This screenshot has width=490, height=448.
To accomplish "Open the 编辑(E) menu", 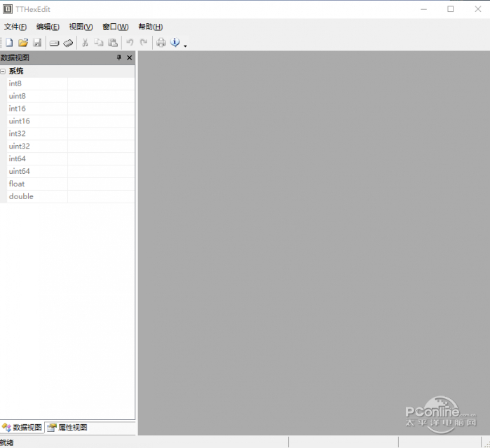I will point(48,27).
